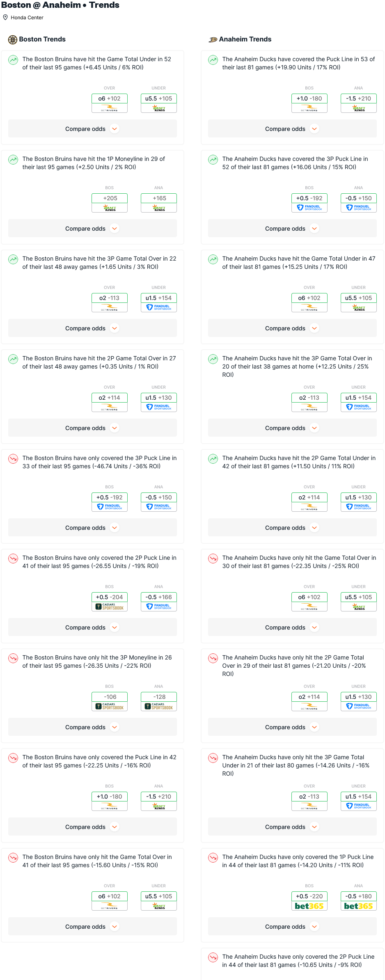385x980 pixels.
Task: Click the Boston Bruins logo icon
Action: coord(13,39)
